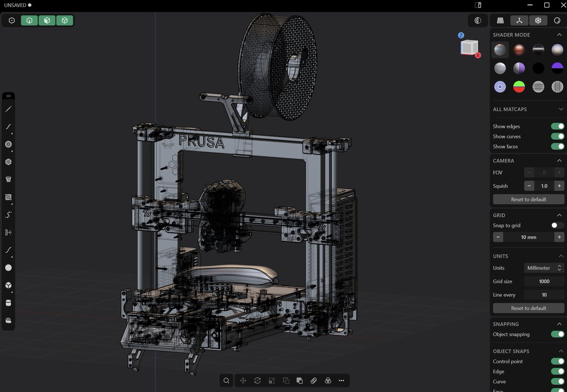Viewport: 567px width, 392px height.
Task: Select the Curve tool in left toolbar
Action: [9, 127]
